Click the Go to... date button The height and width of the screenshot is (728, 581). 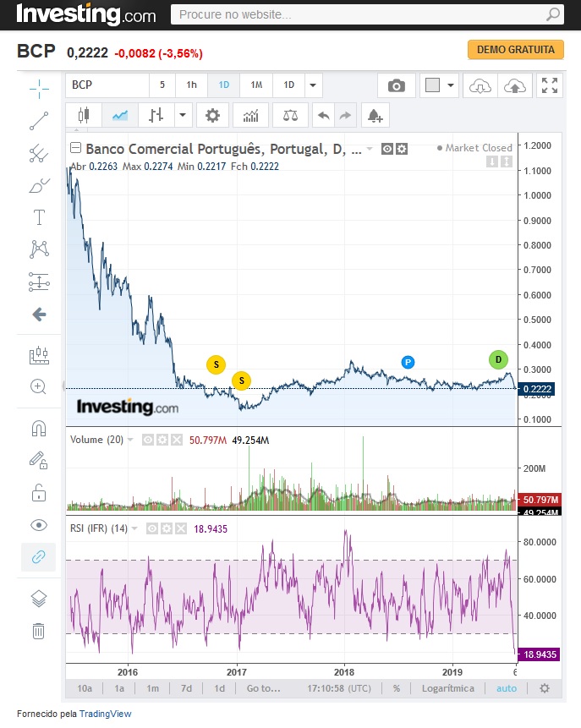263,688
